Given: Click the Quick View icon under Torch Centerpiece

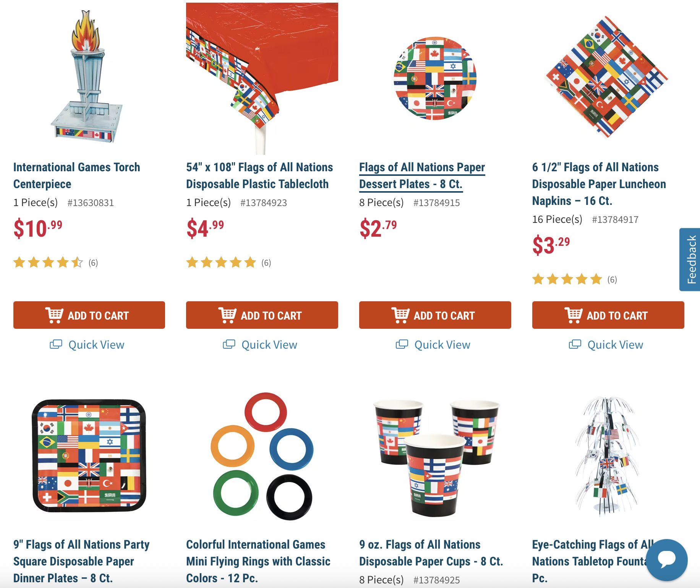Looking at the screenshot, I should [x=56, y=344].
